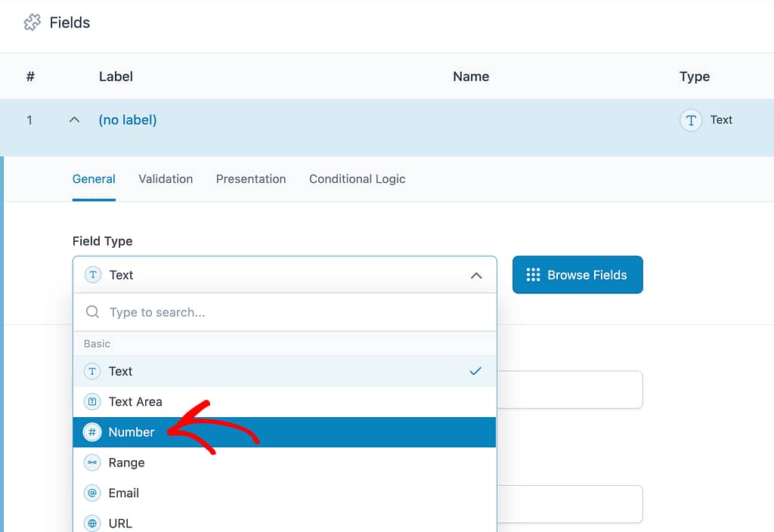Click the Field Type label
This screenshot has height=532, width=774.
point(103,241)
